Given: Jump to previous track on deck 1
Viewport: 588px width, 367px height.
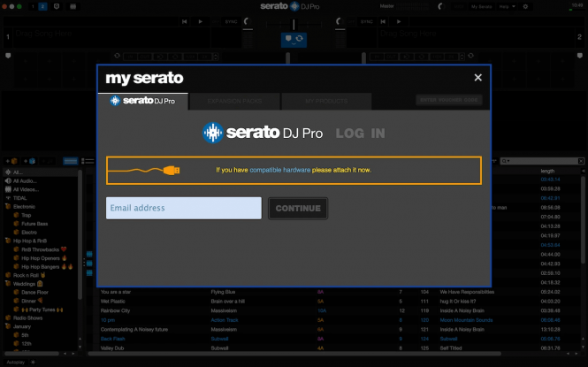Looking at the screenshot, I should click(x=184, y=22).
